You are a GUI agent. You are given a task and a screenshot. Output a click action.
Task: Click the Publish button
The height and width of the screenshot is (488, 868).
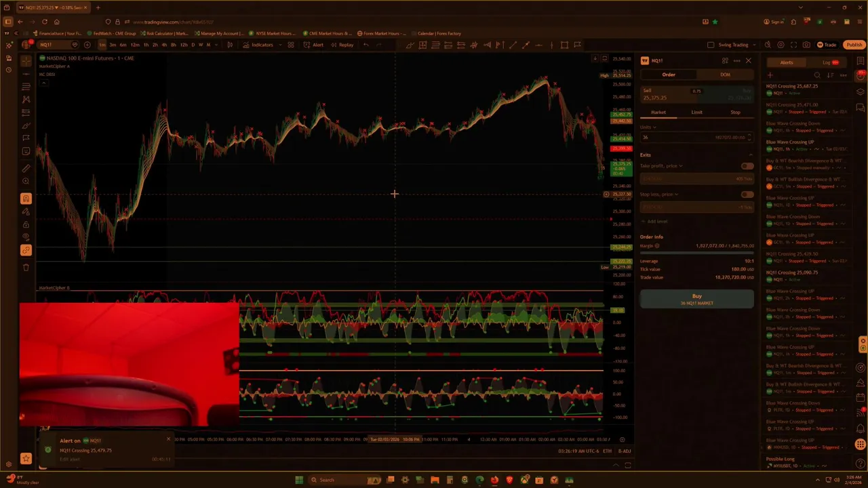coord(854,45)
